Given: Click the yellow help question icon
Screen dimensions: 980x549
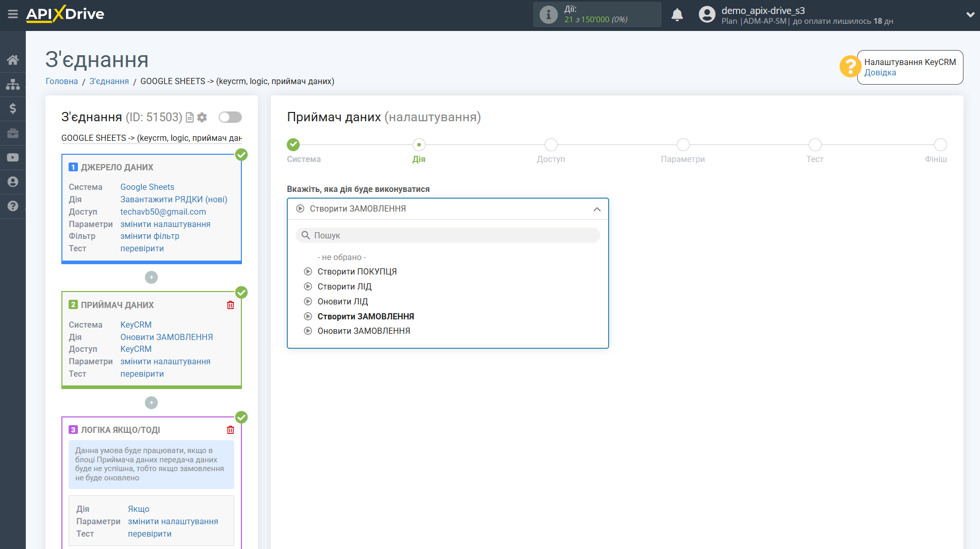Looking at the screenshot, I should click(850, 66).
